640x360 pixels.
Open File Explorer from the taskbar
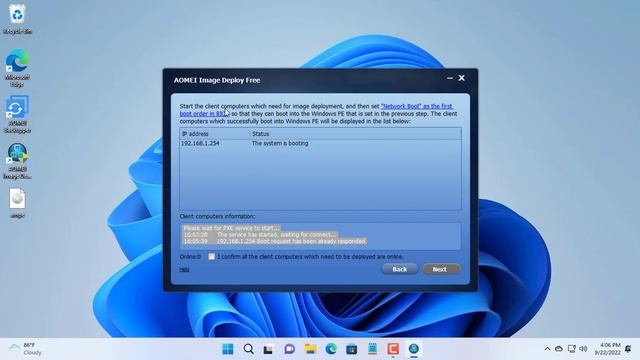pos(310,349)
